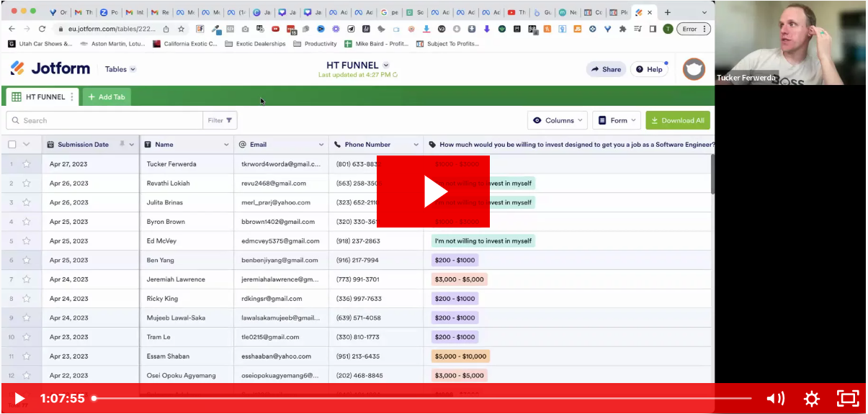
Task: Open video settings gear icon
Action: tap(811, 398)
